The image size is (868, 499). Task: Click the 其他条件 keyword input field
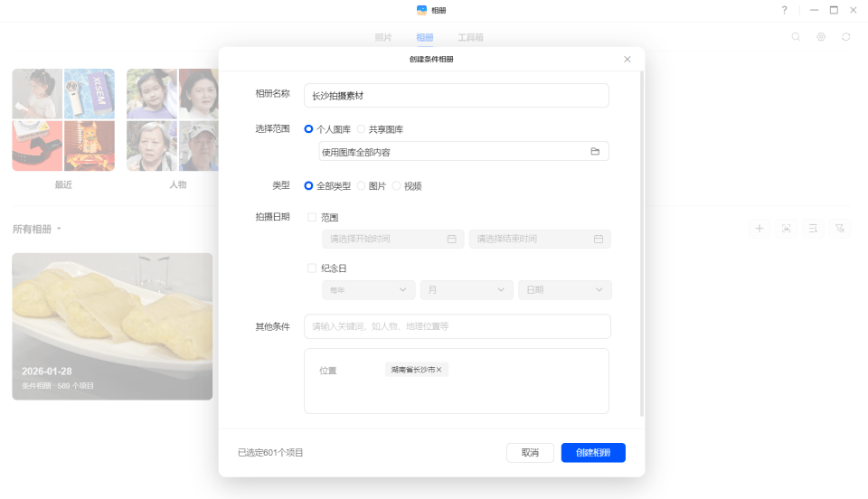point(458,326)
